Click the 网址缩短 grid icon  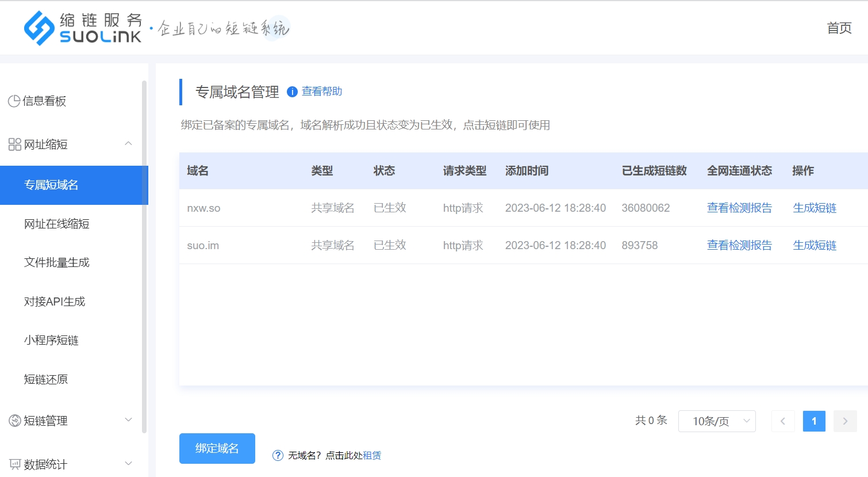click(14, 144)
